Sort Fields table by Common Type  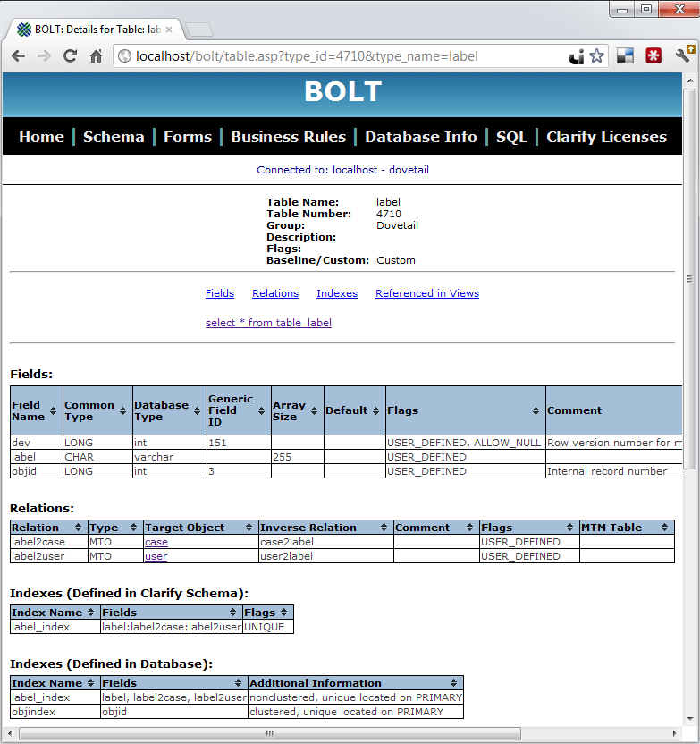coord(122,411)
